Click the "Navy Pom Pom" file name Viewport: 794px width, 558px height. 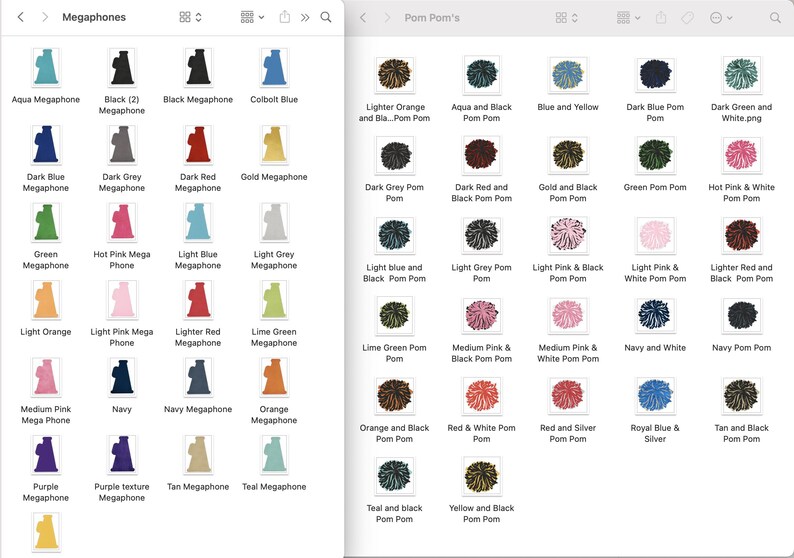pos(742,348)
